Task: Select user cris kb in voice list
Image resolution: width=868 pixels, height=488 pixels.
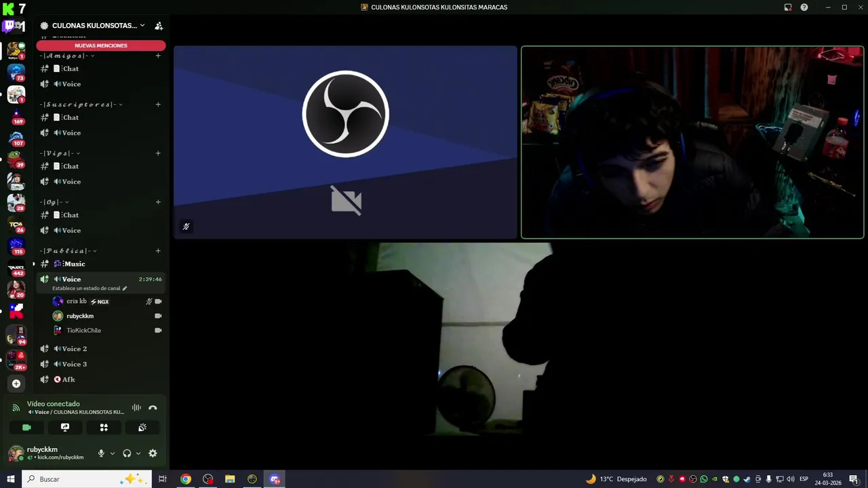Action: (x=106, y=302)
